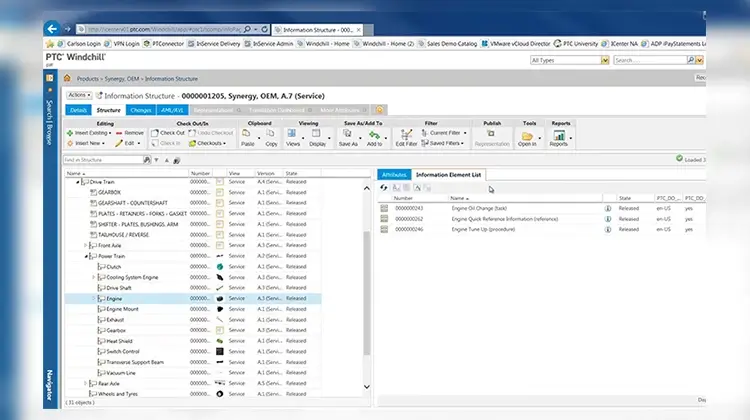Open the Saved Filters dropdown
The image size is (750, 420).
(x=443, y=144)
